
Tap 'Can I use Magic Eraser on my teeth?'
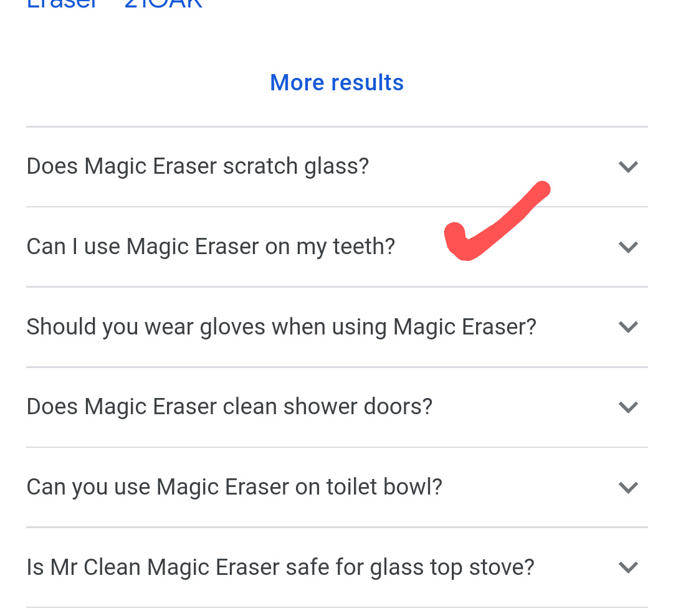(x=211, y=247)
